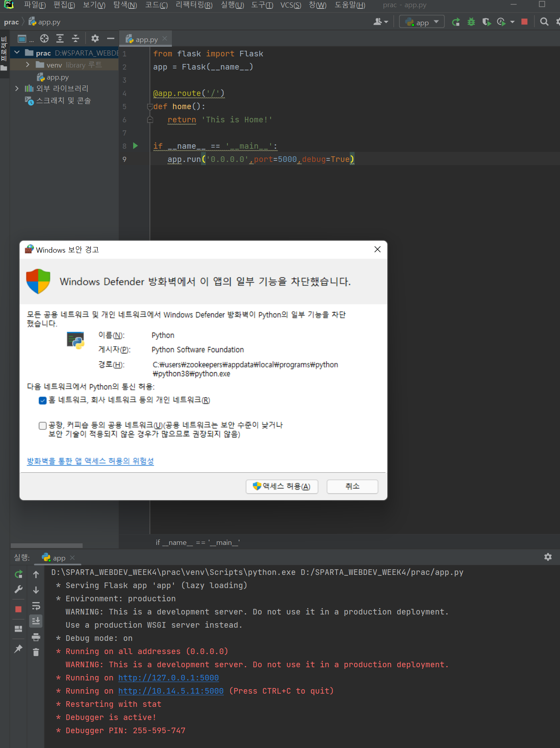Open the 편집(E) menu
Viewport: 560px width, 748px height.
pyautogui.click(x=64, y=5)
